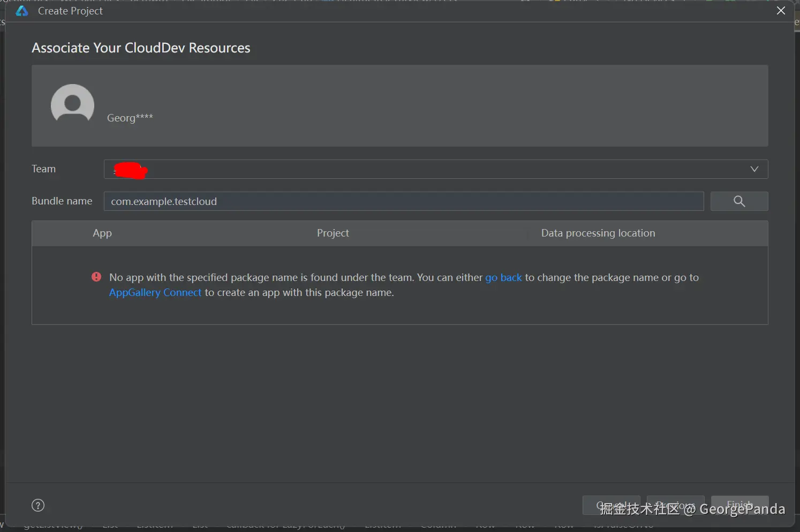Viewport: 800px width, 532px height.
Task: Click the Previous button
Action: pyautogui.click(x=675, y=505)
